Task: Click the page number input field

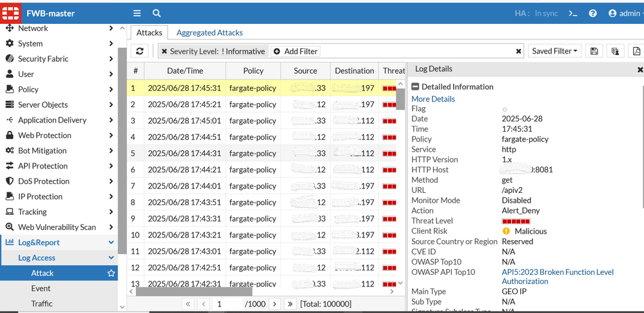Action: tap(227, 304)
